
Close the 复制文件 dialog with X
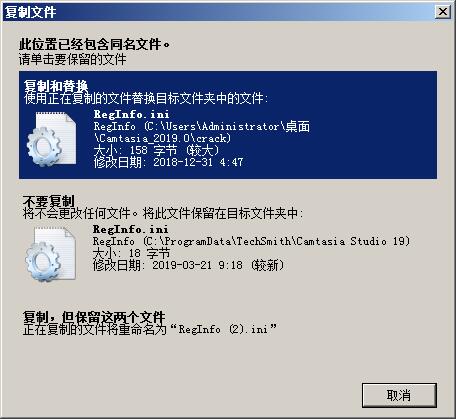(443, 12)
